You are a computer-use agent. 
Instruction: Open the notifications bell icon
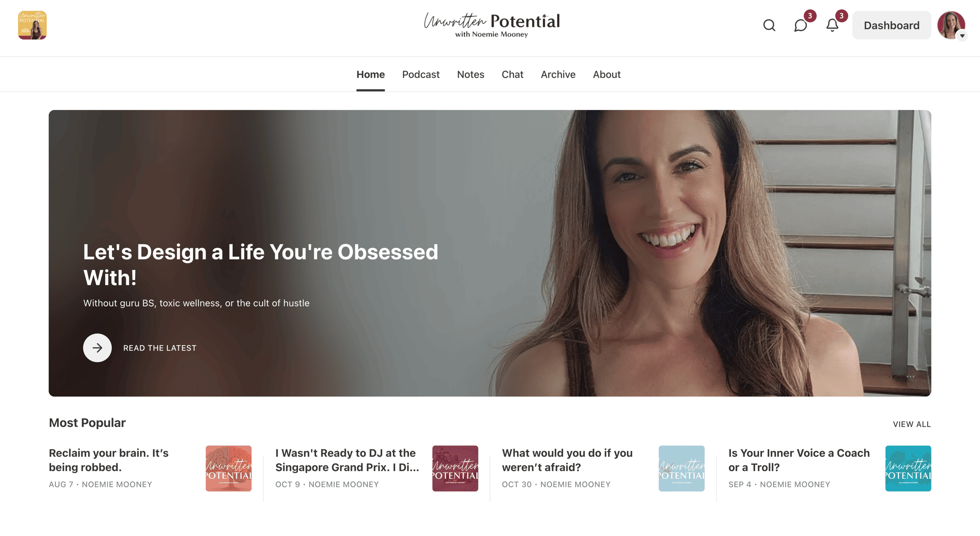coord(832,25)
